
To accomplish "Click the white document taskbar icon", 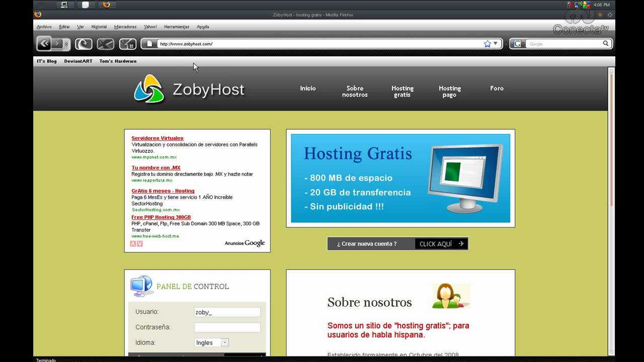I will pyautogui.click(x=86, y=5).
